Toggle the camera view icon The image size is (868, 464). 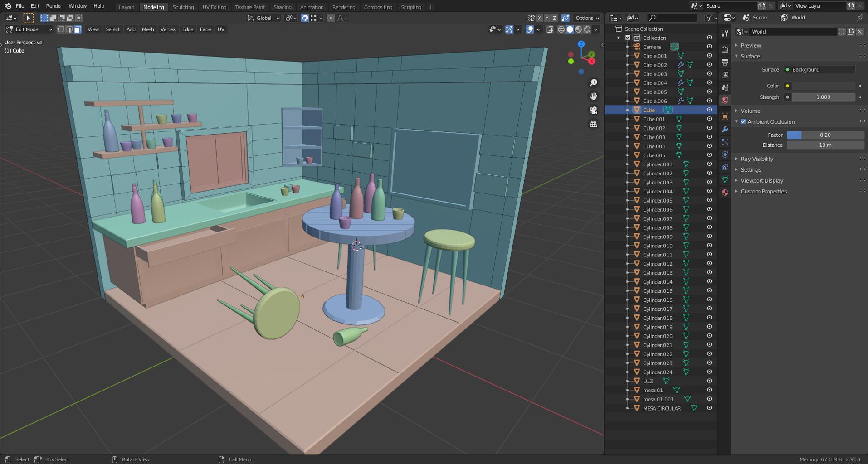(593, 110)
